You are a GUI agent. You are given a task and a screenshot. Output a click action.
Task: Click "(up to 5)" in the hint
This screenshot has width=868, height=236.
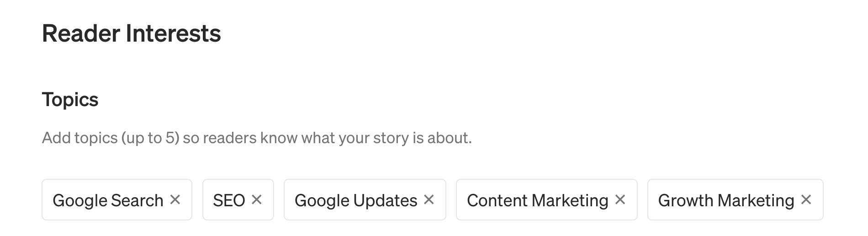pos(150,138)
